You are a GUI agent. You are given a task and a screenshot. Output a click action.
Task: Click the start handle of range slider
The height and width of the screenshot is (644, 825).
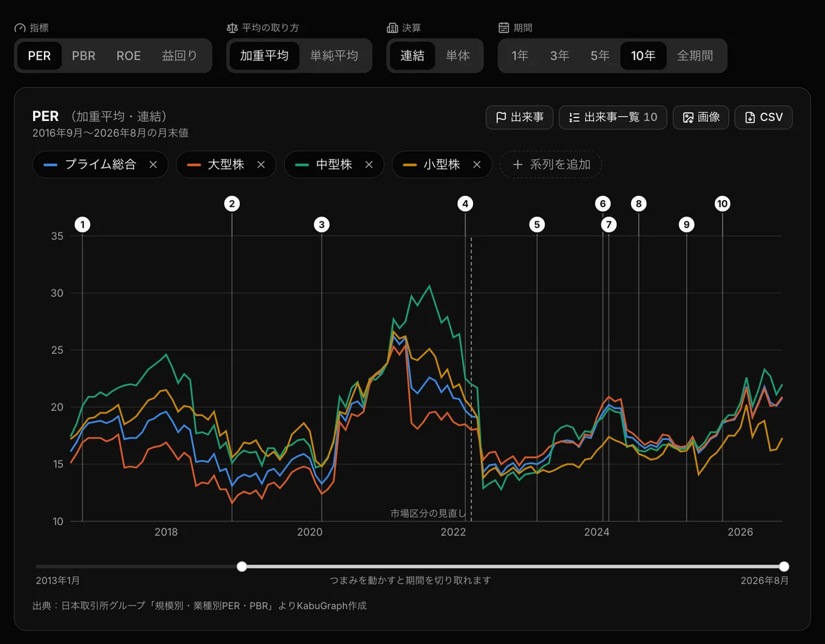tap(241, 566)
